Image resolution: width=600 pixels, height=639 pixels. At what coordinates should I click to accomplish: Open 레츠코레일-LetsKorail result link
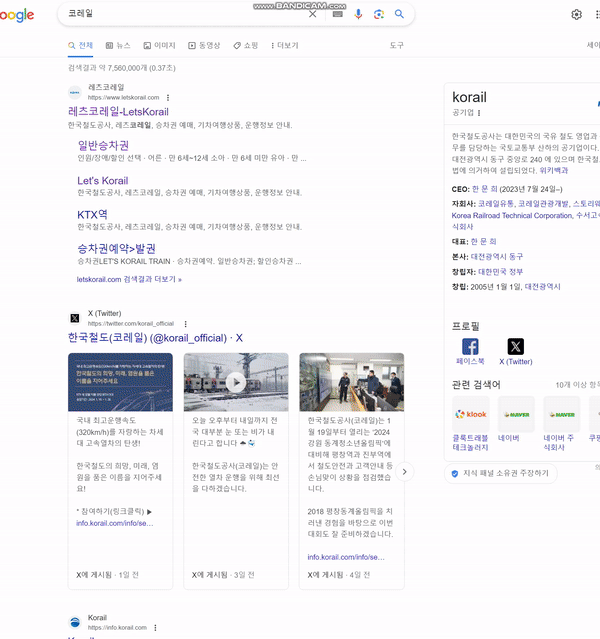coord(118,112)
